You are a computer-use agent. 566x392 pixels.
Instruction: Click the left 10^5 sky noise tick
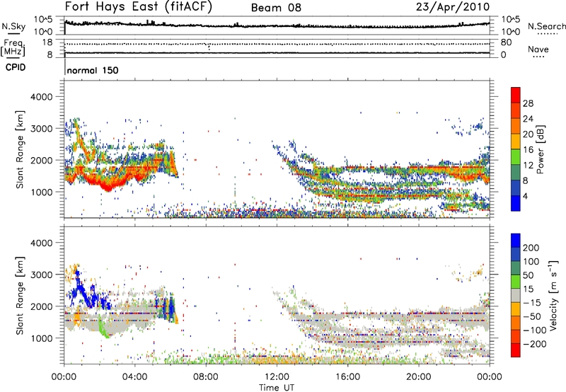(43, 20)
